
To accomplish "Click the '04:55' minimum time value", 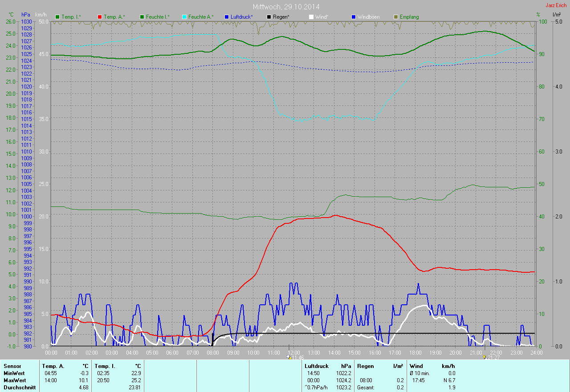I will (x=51, y=373).
